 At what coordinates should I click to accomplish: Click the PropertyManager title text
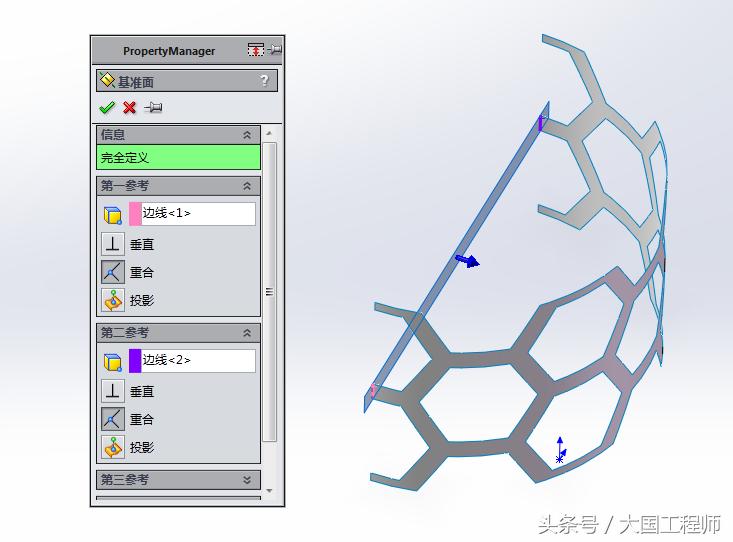tap(169, 51)
